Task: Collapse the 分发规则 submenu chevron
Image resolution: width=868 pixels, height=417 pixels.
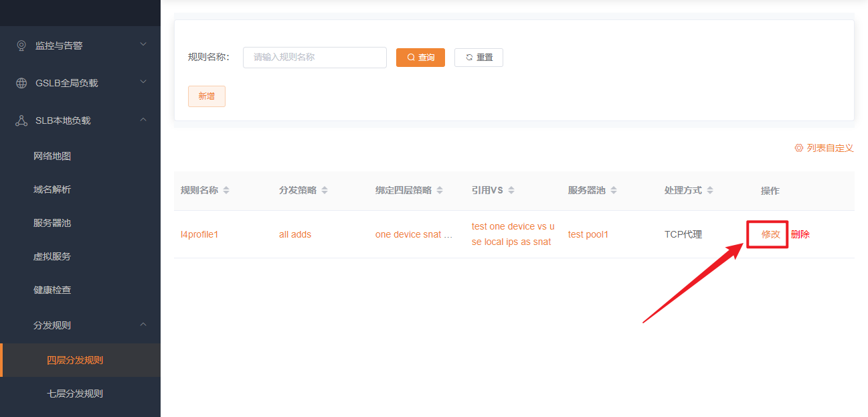Action: (x=143, y=325)
